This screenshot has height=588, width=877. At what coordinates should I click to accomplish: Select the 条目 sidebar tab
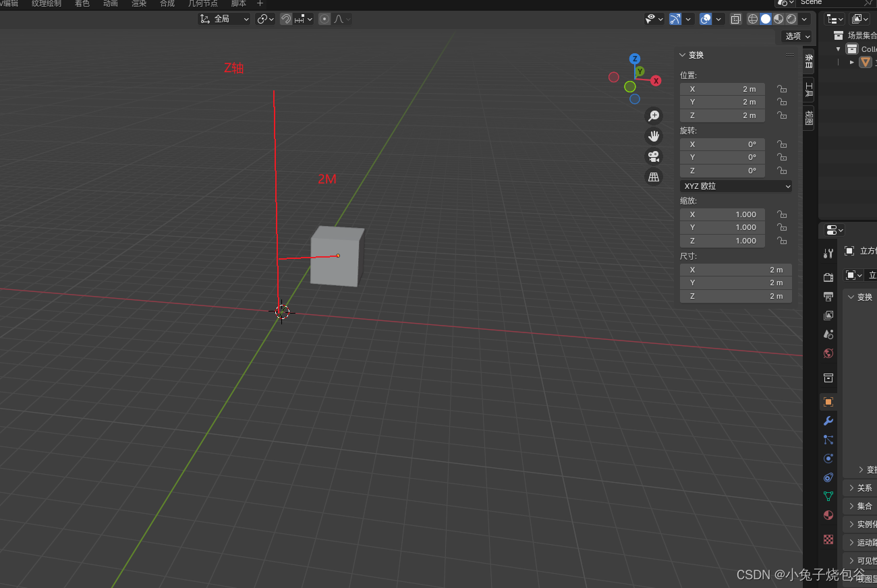808,61
